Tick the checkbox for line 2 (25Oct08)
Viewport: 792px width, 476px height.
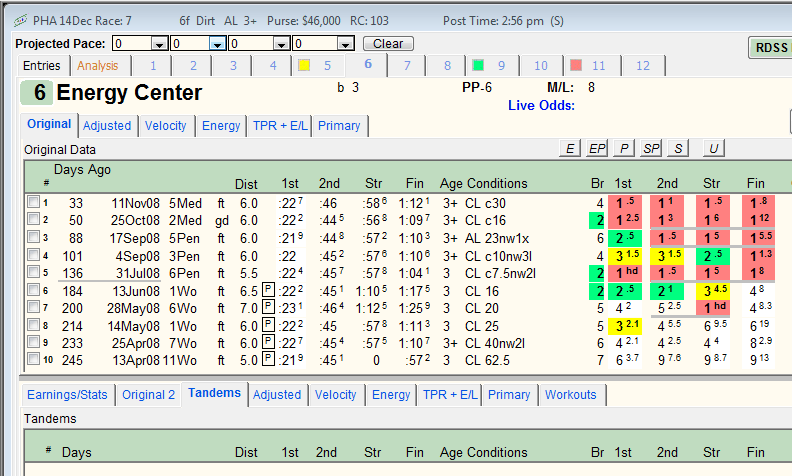[x=33, y=219]
